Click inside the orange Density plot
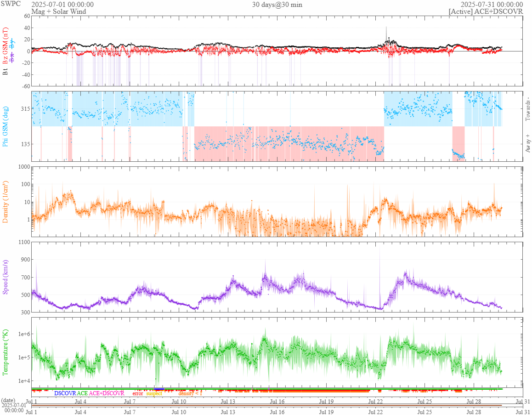The height and width of the screenshot is (415, 532). (x=277, y=202)
